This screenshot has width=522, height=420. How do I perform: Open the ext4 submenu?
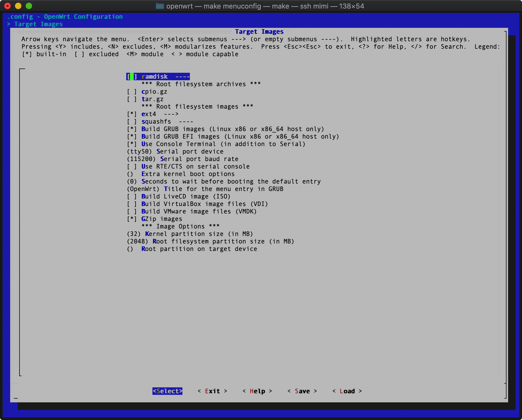(x=153, y=114)
